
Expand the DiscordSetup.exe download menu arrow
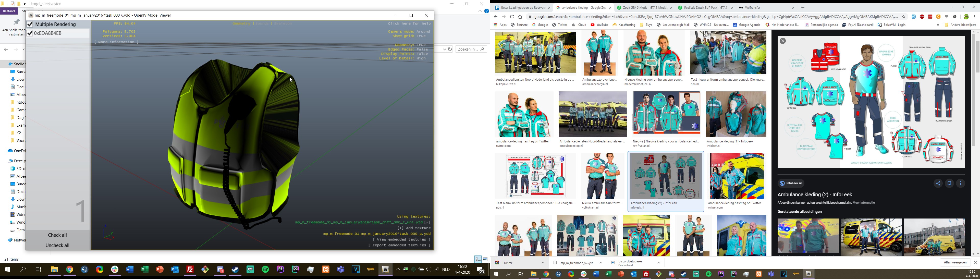[658, 263]
